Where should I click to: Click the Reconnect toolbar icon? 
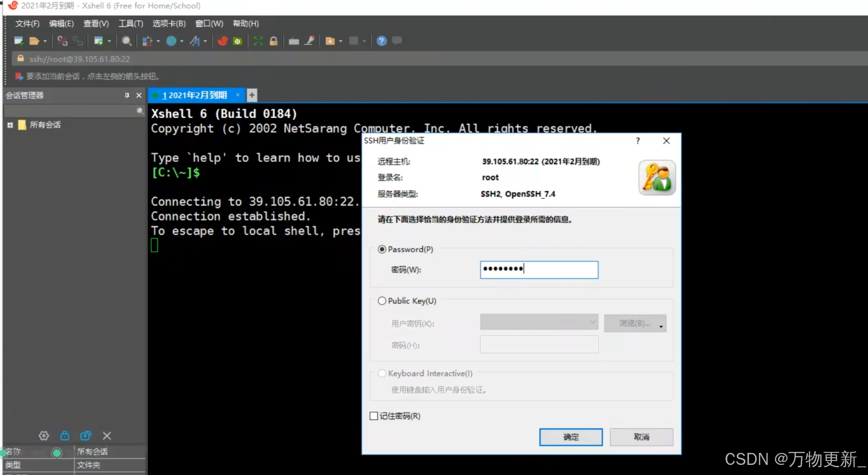(77, 41)
